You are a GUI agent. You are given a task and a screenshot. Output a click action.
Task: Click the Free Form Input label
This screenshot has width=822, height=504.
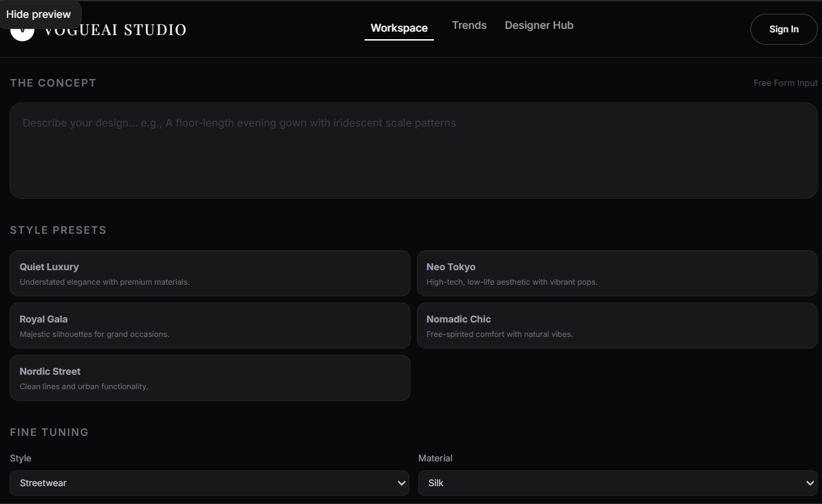pyautogui.click(x=786, y=83)
